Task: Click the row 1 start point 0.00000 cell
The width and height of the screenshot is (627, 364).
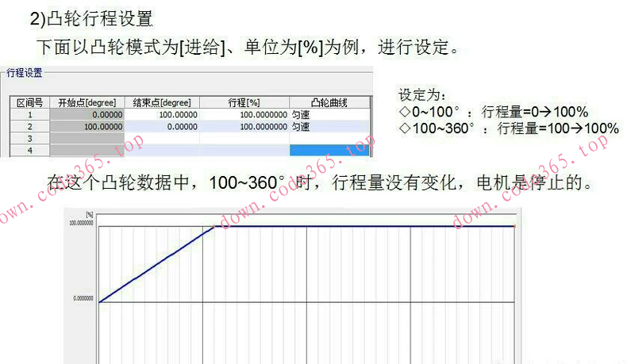Action: pyautogui.click(x=87, y=115)
